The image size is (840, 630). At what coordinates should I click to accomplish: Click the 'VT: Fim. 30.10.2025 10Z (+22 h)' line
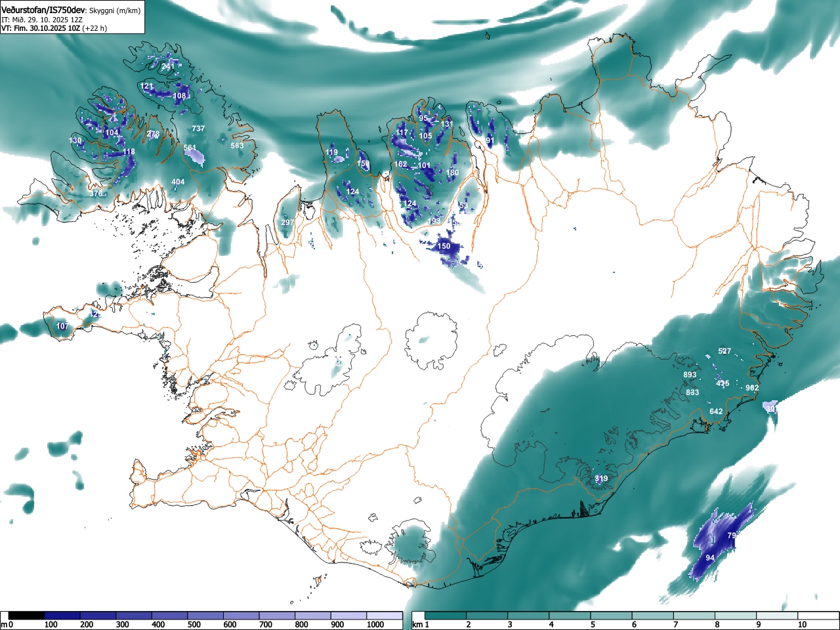pos(54,28)
